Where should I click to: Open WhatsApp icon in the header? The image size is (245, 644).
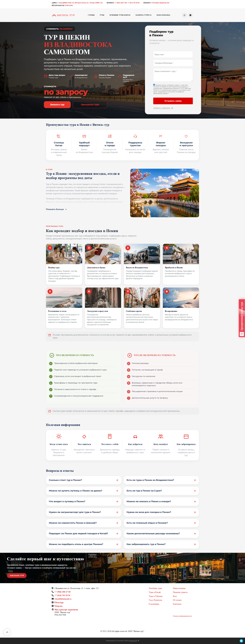(x=185, y=15)
